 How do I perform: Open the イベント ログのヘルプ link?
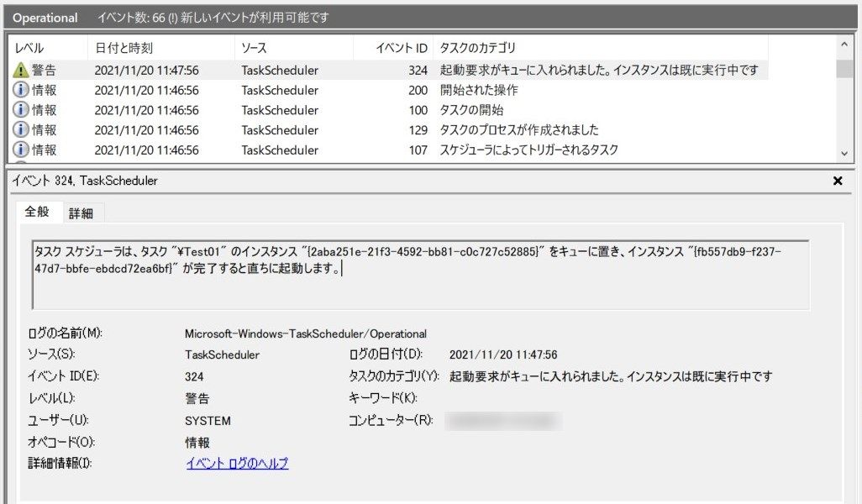[x=237, y=463]
